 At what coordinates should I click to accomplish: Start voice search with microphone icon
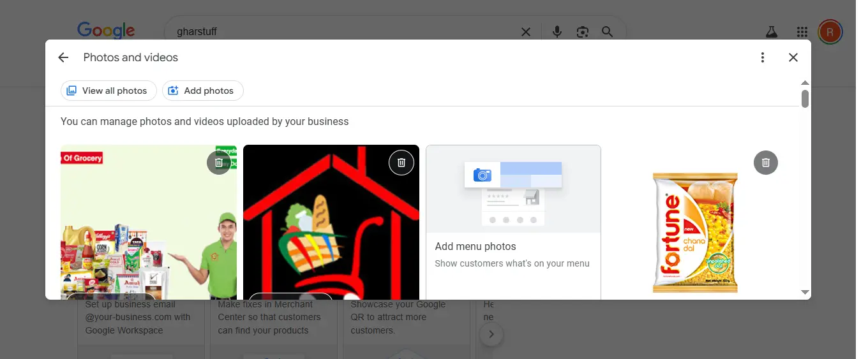click(x=557, y=32)
